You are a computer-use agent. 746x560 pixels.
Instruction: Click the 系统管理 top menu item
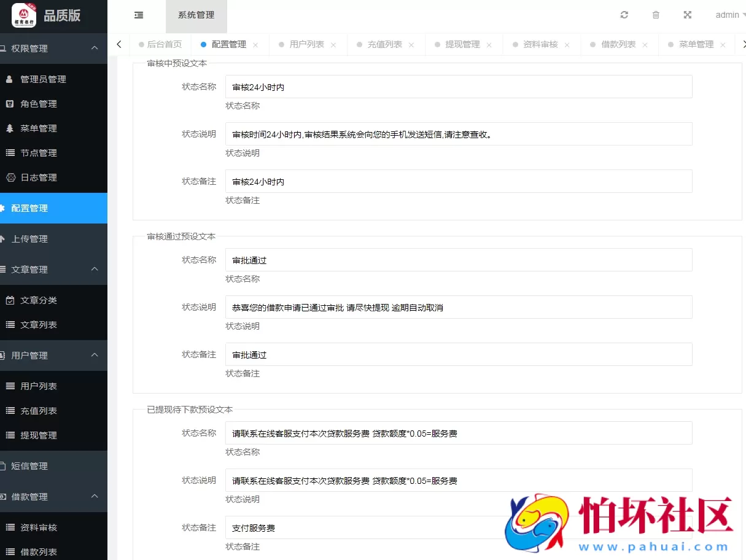point(196,16)
